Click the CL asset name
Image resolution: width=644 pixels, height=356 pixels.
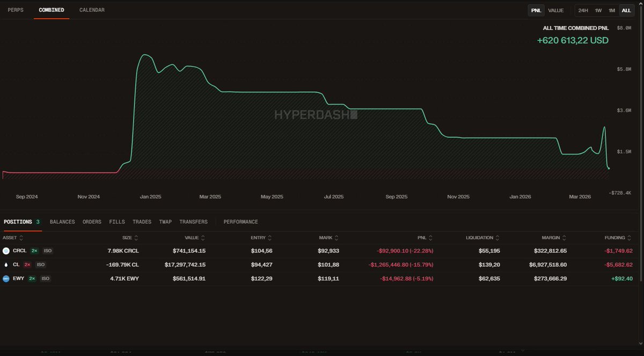[x=16, y=265]
